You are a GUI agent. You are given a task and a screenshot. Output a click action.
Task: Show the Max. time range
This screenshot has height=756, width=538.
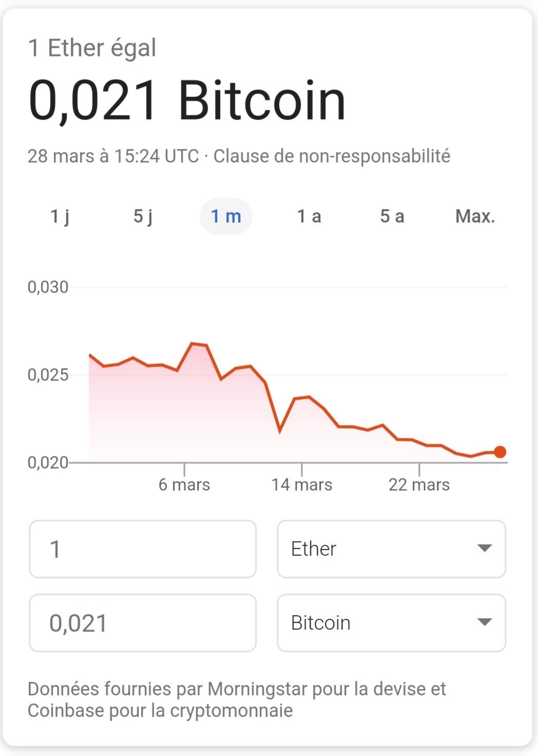point(475,216)
